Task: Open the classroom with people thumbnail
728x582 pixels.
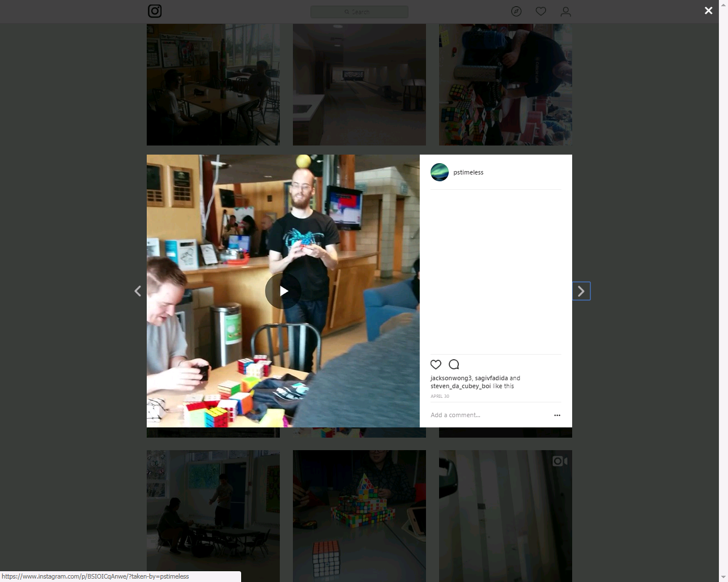Action: pyautogui.click(x=213, y=516)
